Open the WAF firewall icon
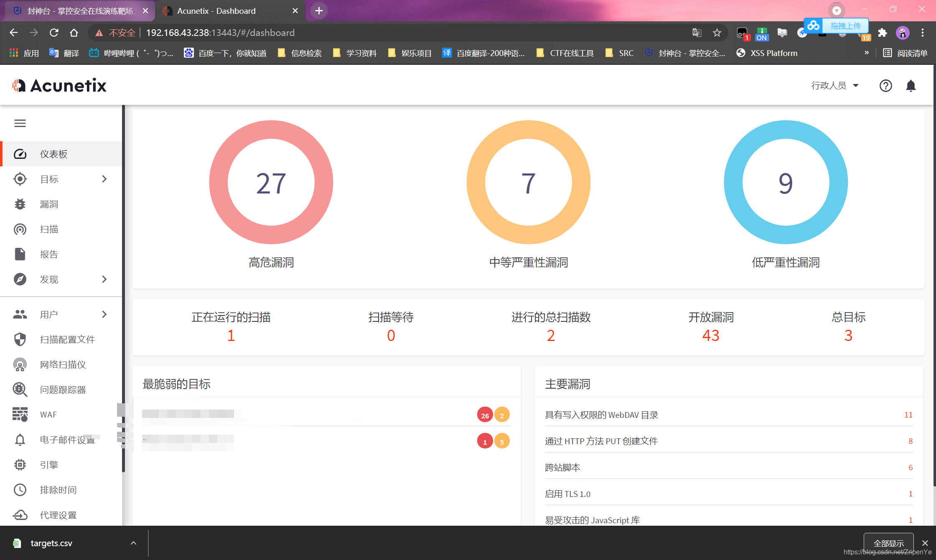 (x=20, y=415)
